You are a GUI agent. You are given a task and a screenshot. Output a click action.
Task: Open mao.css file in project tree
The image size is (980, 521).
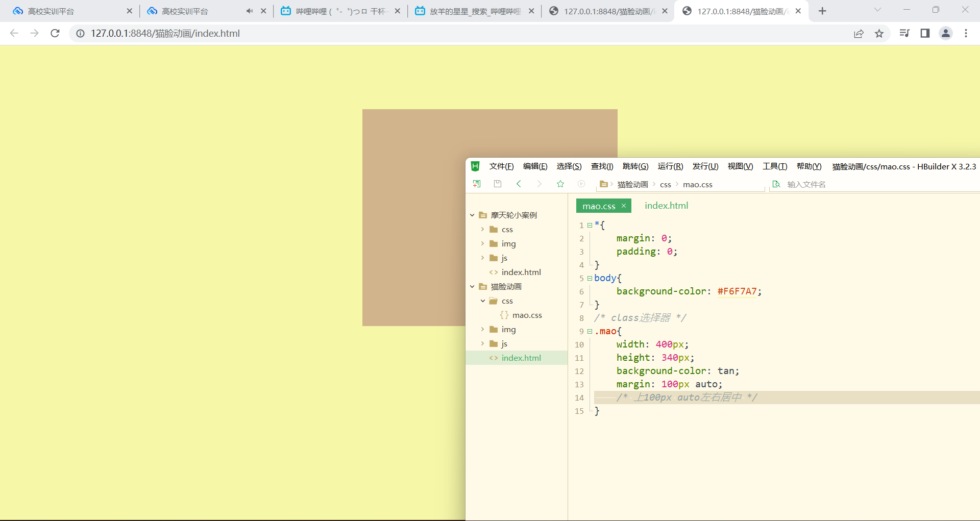pos(527,315)
